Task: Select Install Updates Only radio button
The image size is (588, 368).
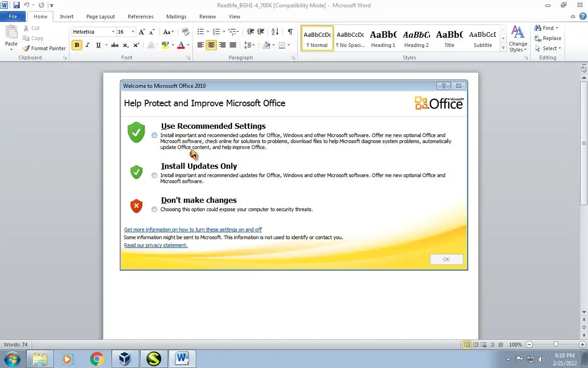Action: point(154,175)
